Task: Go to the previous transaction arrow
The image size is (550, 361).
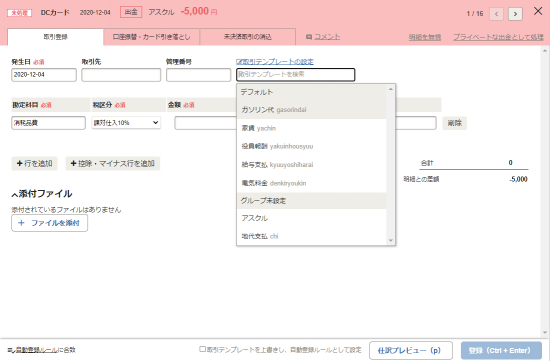Action: [x=496, y=14]
